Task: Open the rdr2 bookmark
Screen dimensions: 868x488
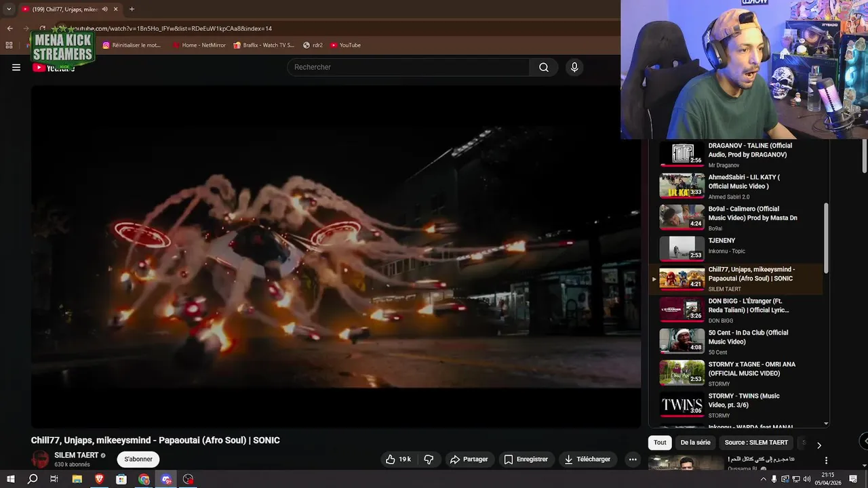Action: (313, 45)
